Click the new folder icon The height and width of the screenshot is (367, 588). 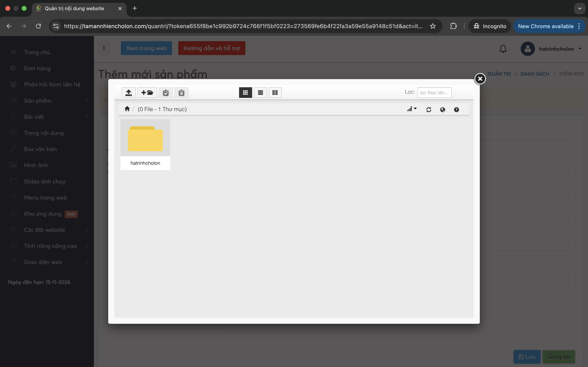(147, 93)
